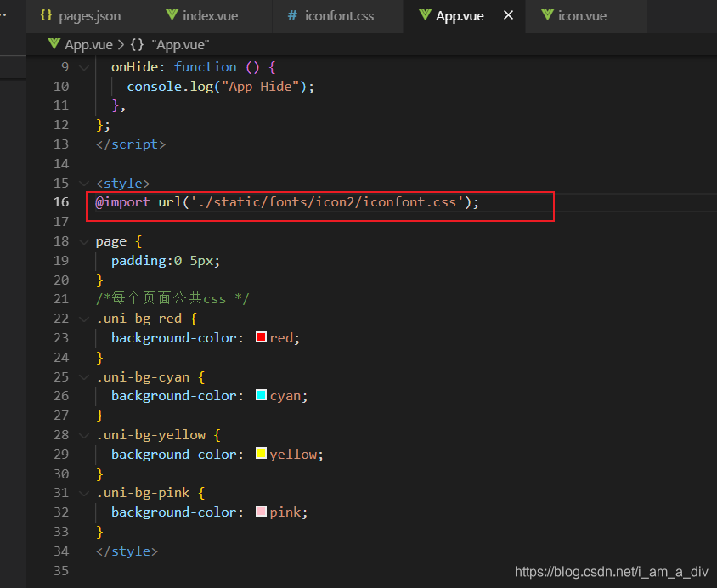Screen dimensions: 717x588
Task: Fold the .uni-bg-red rule at line 22
Action: click(84, 319)
